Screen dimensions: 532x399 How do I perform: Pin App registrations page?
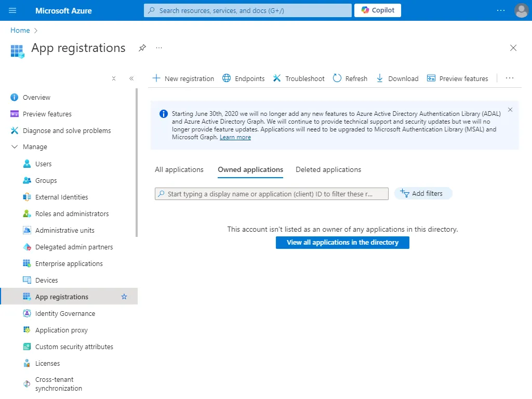coord(142,48)
